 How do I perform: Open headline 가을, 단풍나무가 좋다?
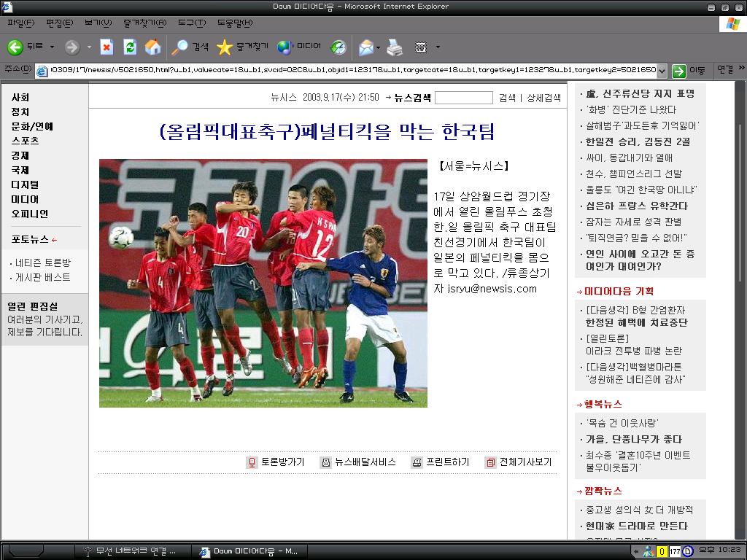(634, 439)
